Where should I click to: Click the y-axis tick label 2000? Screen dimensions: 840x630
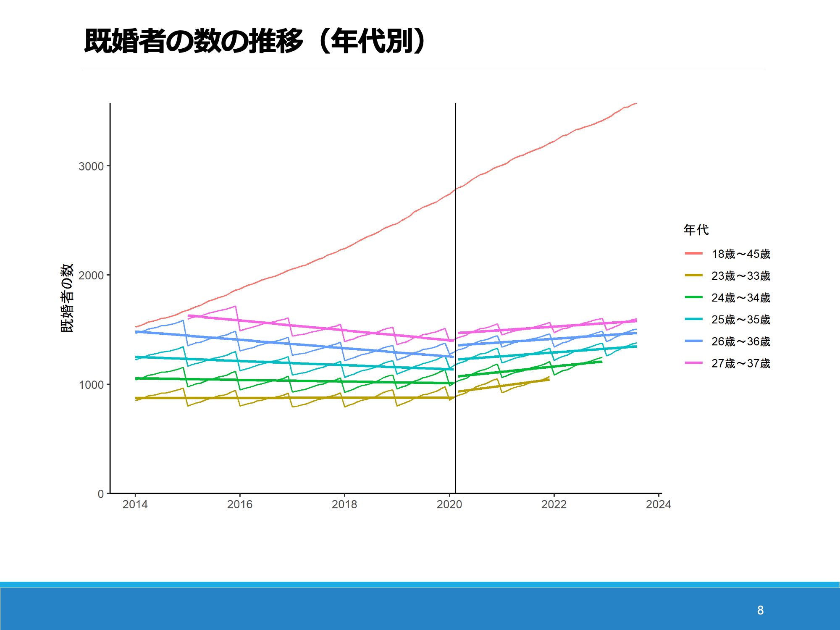(x=91, y=276)
